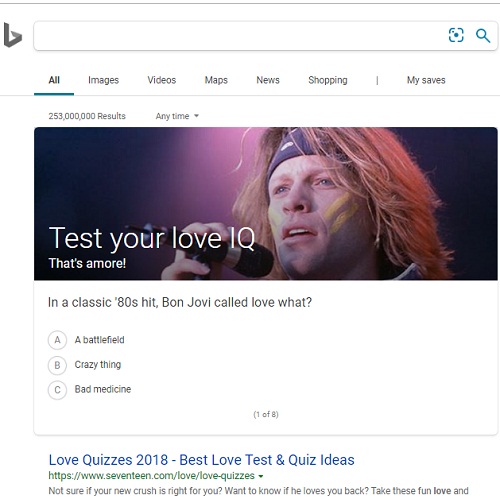The width and height of the screenshot is (500, 499).
Task: Select answer A, A battlefield
Action: (x=86, y=340)
